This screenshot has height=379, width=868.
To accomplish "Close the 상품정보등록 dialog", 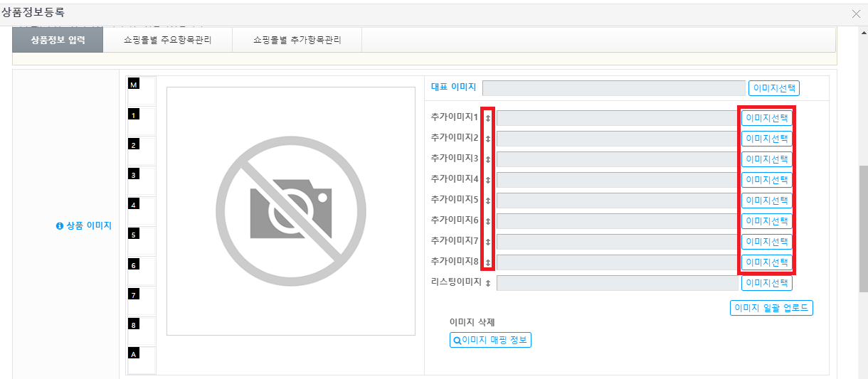I will [x=856, y=14].
